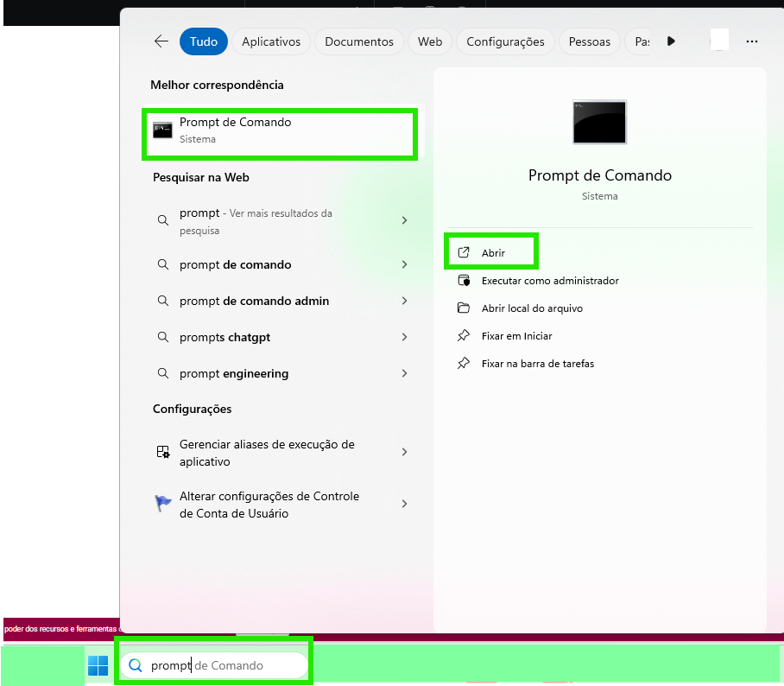Expand the 'prompts chatgpt' suggestion arrow
Image resolution: width=784 pixels, height=686 pixels.
click(404, 338)
